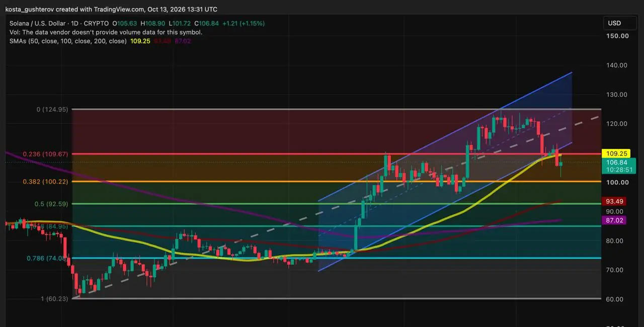Click the 140.00 price axis label
The height and width of the screenshot is (327, 644).
[x=616, y=65]
